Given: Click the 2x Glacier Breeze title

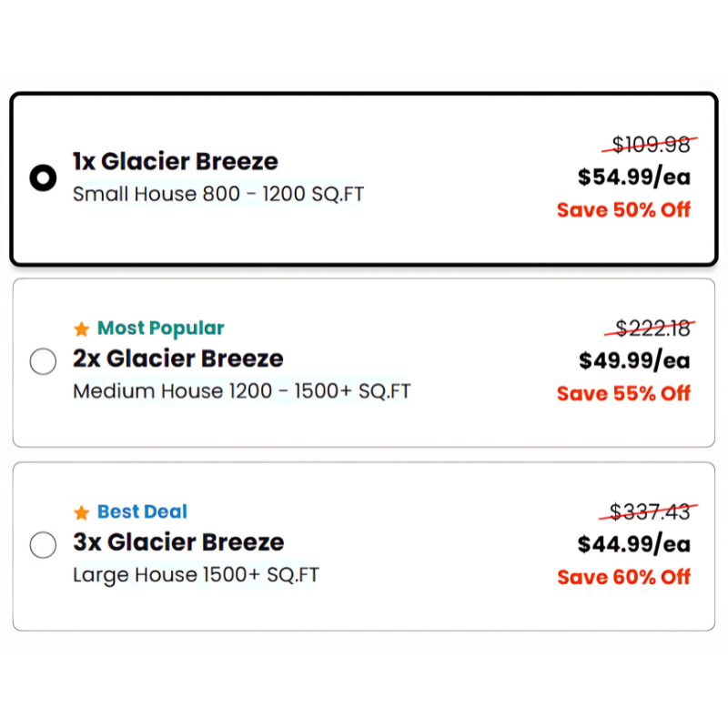Looking at the screenshot, I should (x=178, y=359).
